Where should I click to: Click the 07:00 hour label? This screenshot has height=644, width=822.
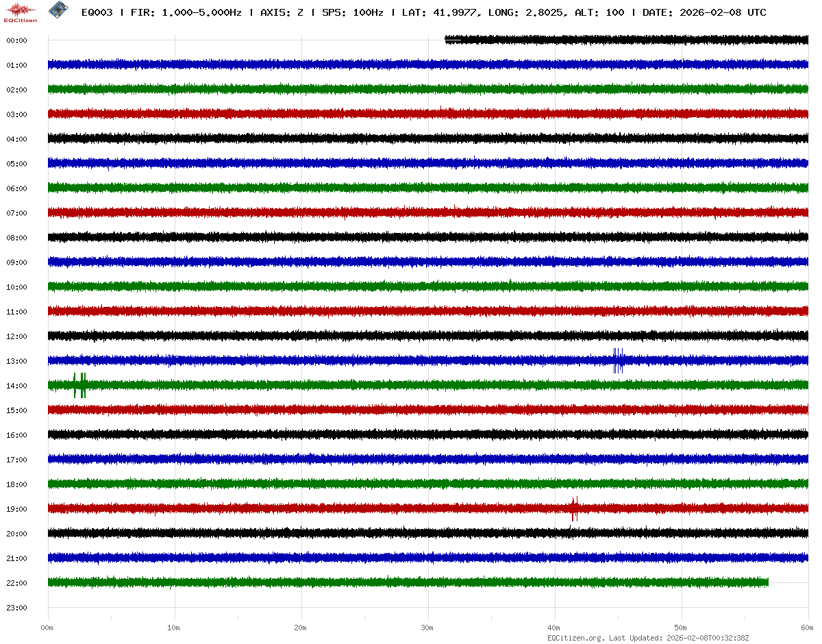tap(16, 213)
